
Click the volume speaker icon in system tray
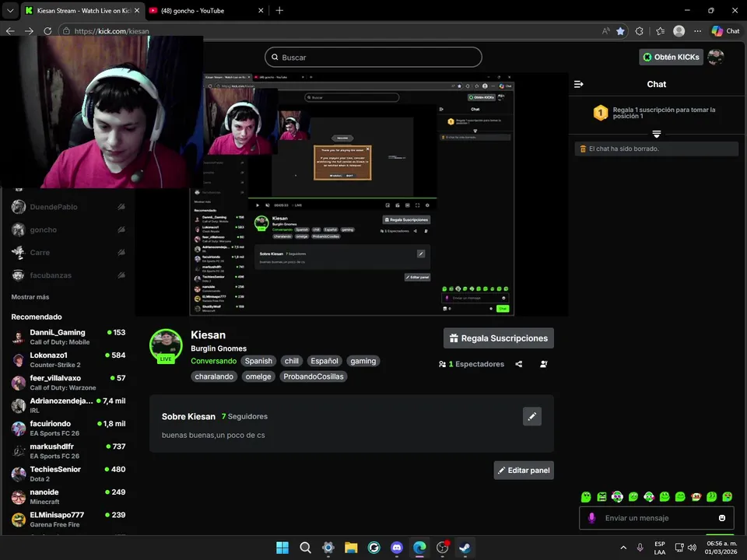(693, 548)
